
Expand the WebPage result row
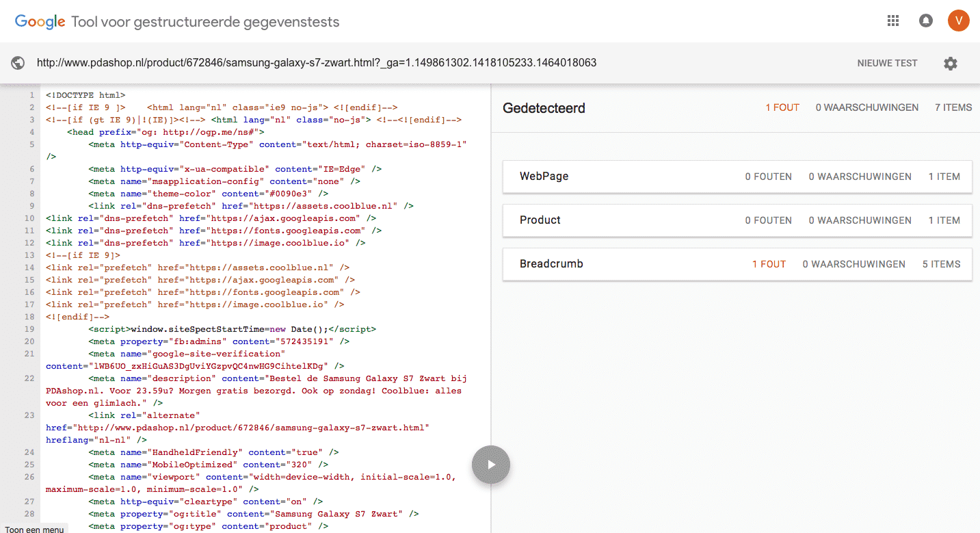point(737,177)
